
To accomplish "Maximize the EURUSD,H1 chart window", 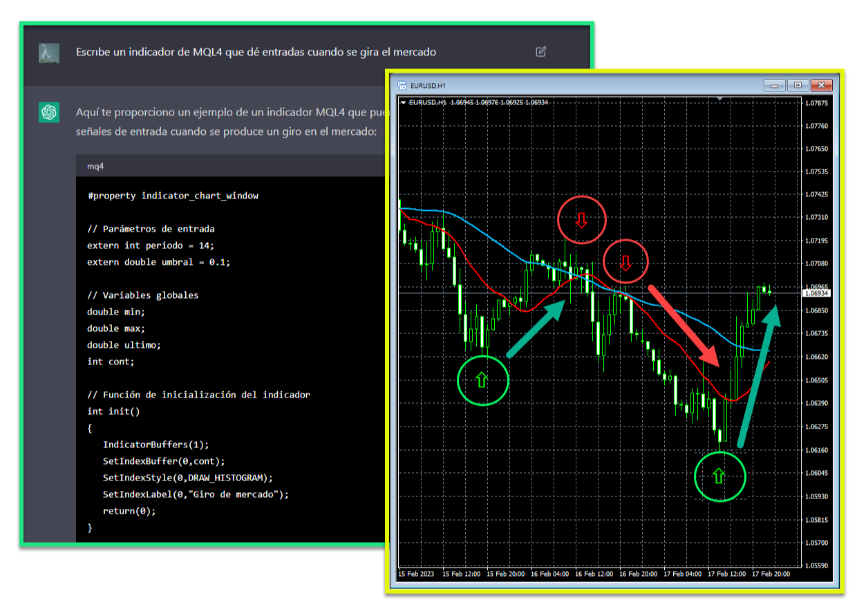I will tap(798, 85).
